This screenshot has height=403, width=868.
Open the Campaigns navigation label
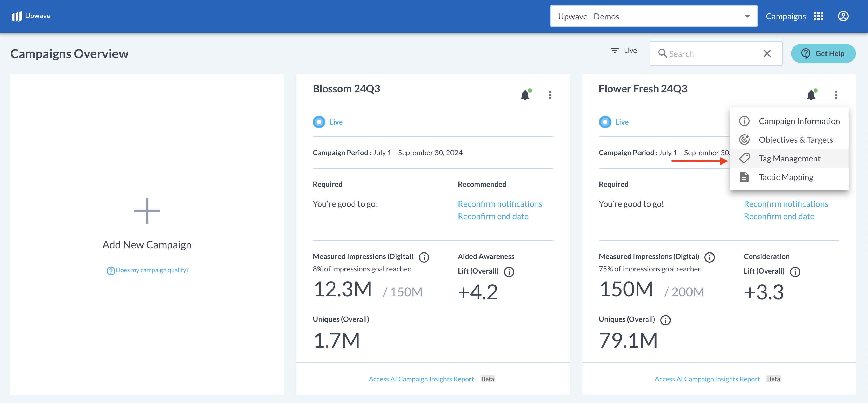tap(785, 16)
